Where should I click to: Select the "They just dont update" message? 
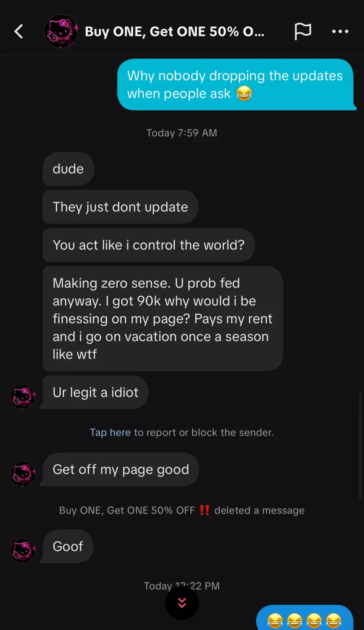pyautogui.click(x=120, y=207)
